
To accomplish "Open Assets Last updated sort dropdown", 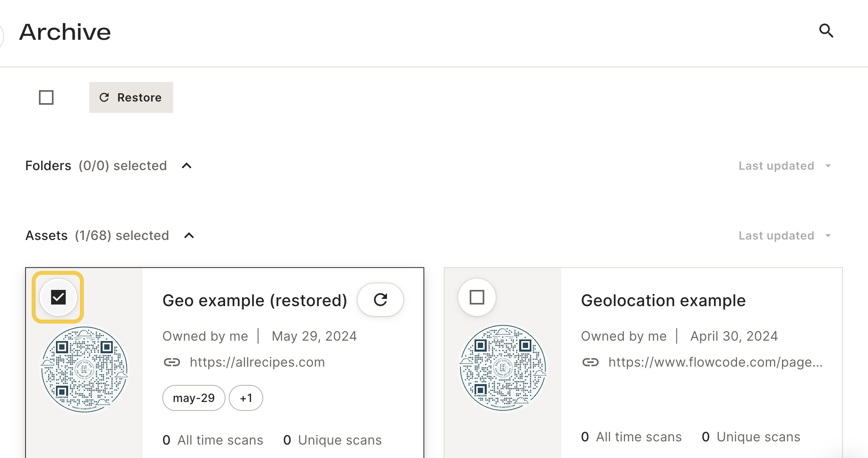I will pyautogui.click(x=785, y=235).
